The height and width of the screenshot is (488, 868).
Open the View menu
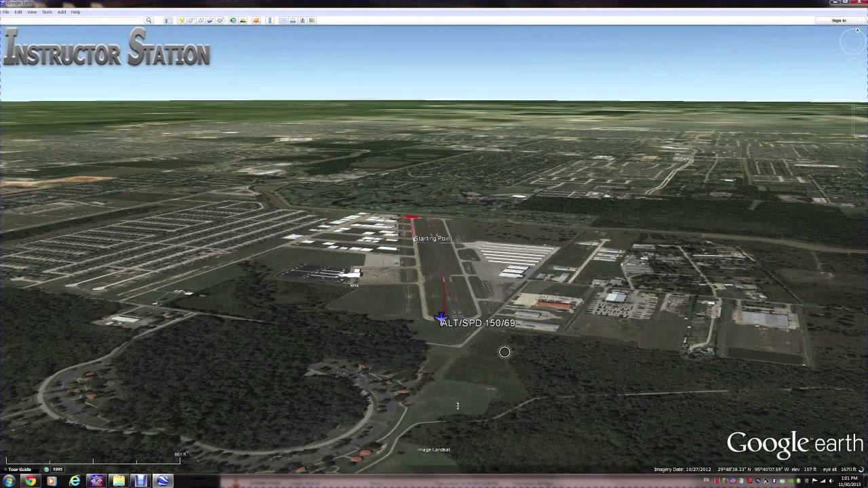(x=32, y=12)
